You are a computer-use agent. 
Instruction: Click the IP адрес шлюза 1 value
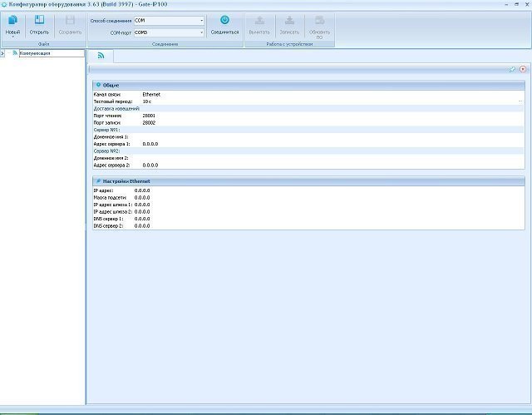tap(142, 205)
